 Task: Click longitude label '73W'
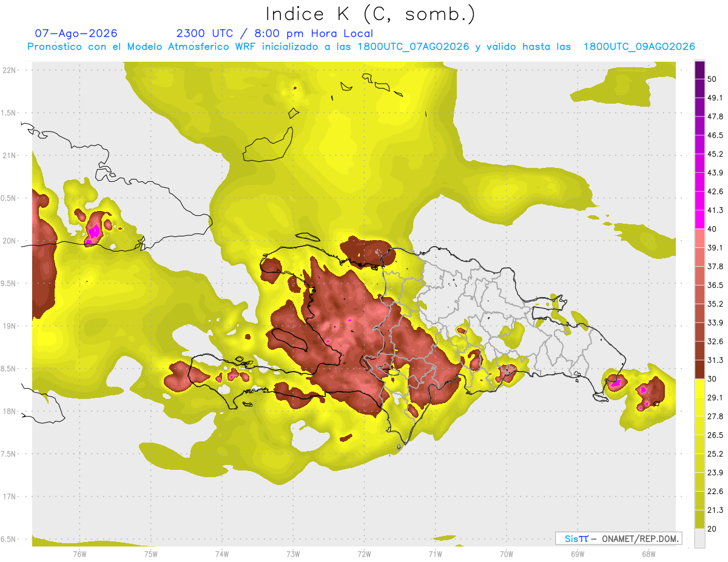click(x=293, y=554)
